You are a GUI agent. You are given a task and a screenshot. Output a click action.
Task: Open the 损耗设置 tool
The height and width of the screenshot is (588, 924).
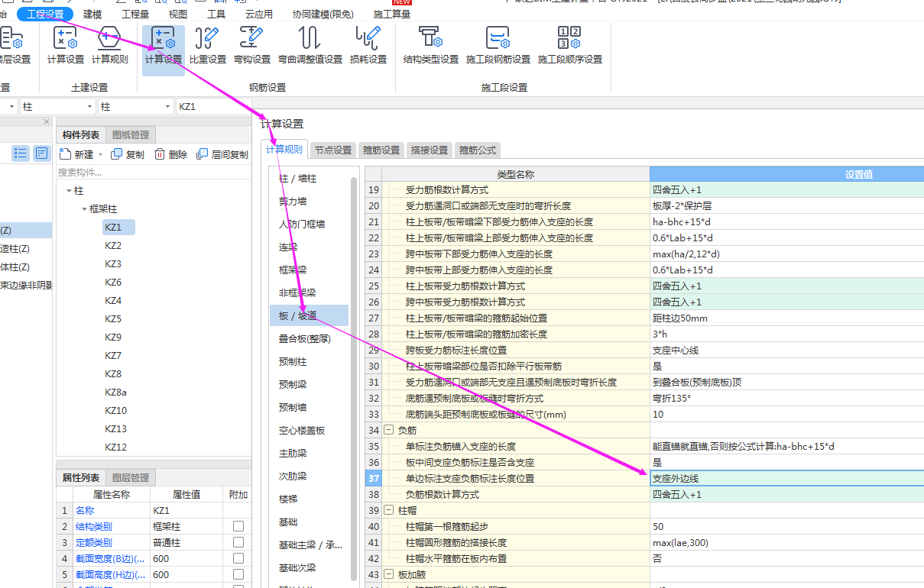coord(368,46)
